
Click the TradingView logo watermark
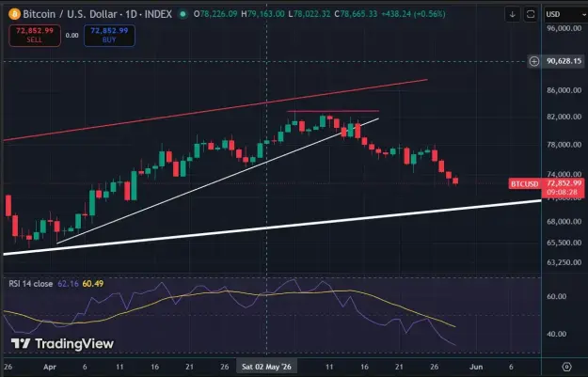coord(62,343)
